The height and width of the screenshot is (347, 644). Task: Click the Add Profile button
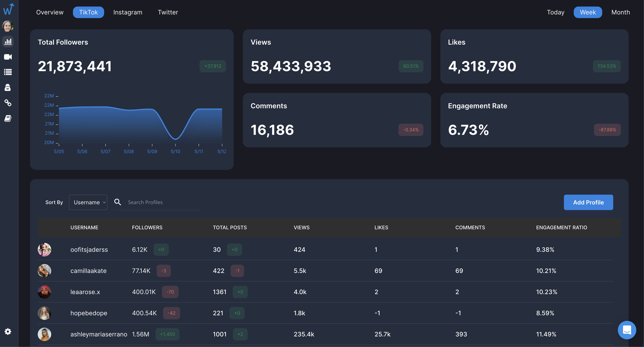coord(588,202)
